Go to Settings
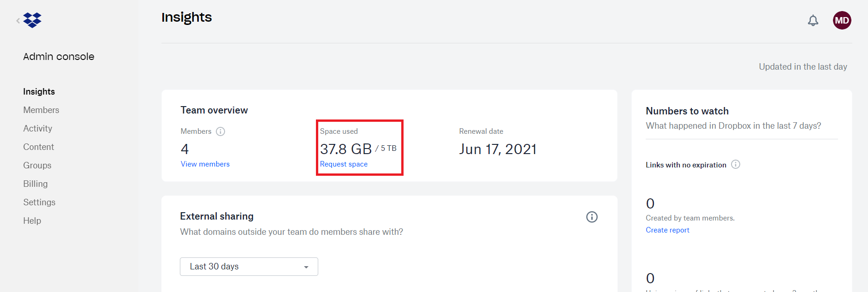This screenshot has width=868, height=292. (x=39, y=202)
